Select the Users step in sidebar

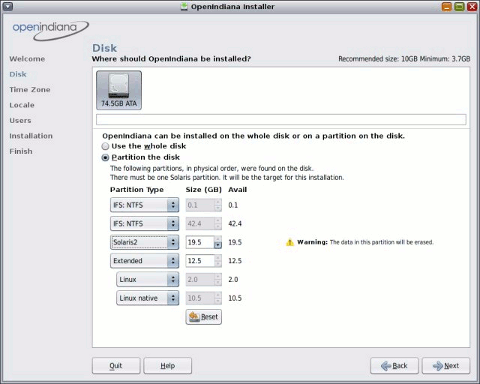[20, 120]
